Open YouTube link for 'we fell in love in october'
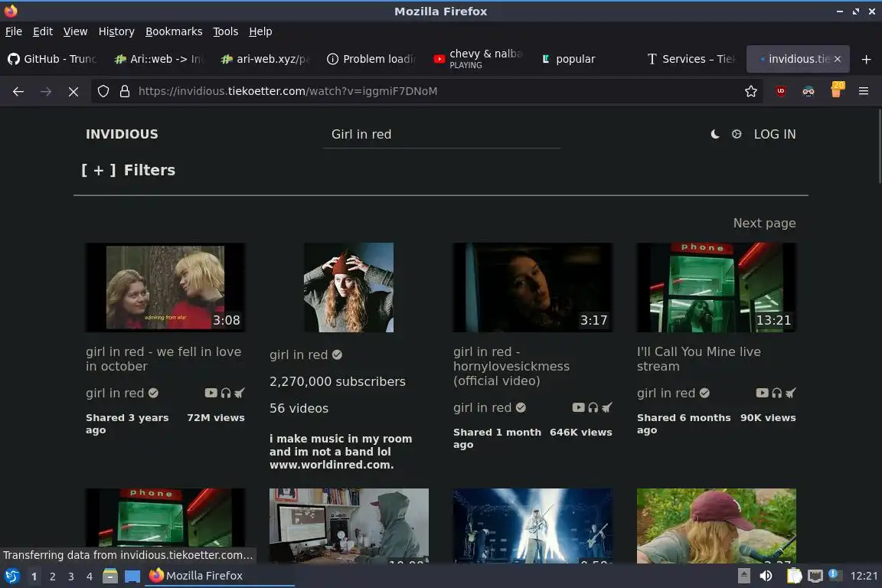The height and width of the screenshot is (588, 882). tap(211, 394)
